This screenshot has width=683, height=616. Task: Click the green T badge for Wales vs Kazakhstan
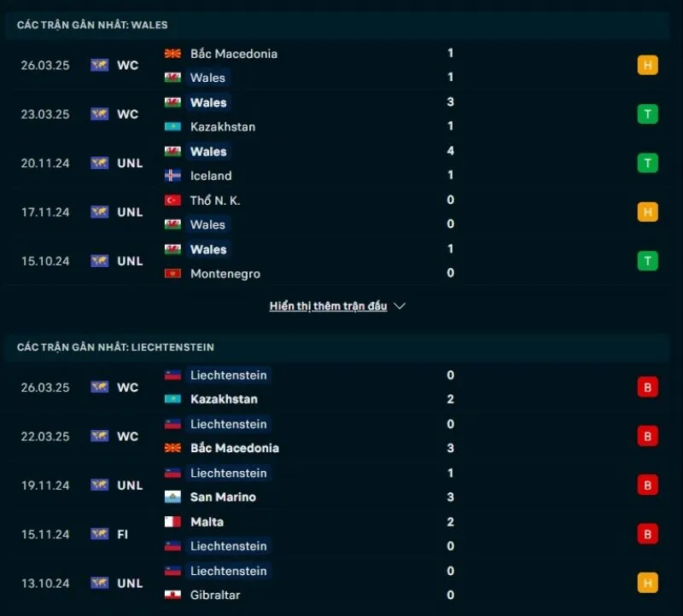pyautogui.click(x=648, y=114)
